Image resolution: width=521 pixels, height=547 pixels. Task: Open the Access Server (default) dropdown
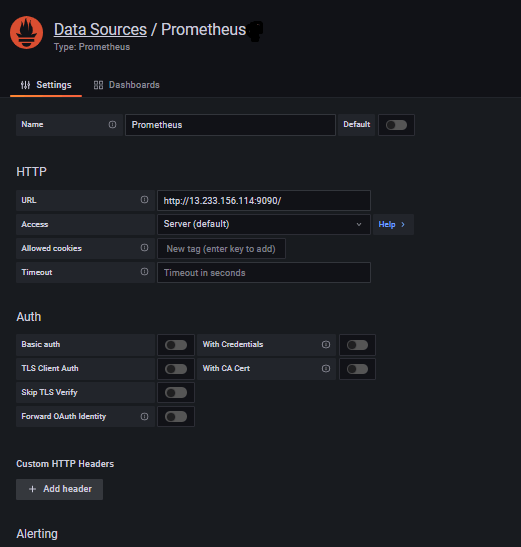click(264, 224)
